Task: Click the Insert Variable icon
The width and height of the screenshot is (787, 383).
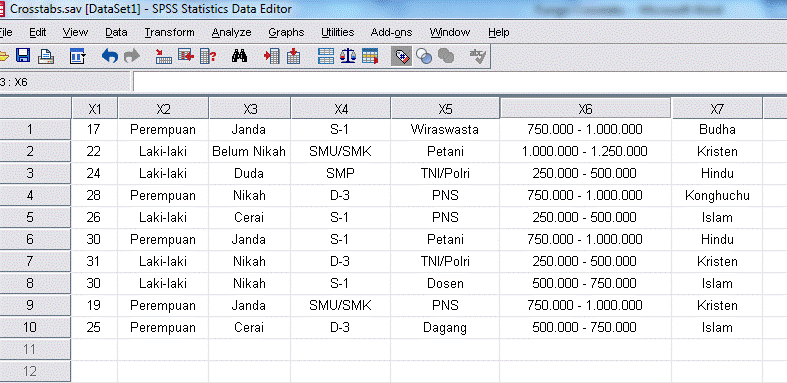Action: [293, 56]
